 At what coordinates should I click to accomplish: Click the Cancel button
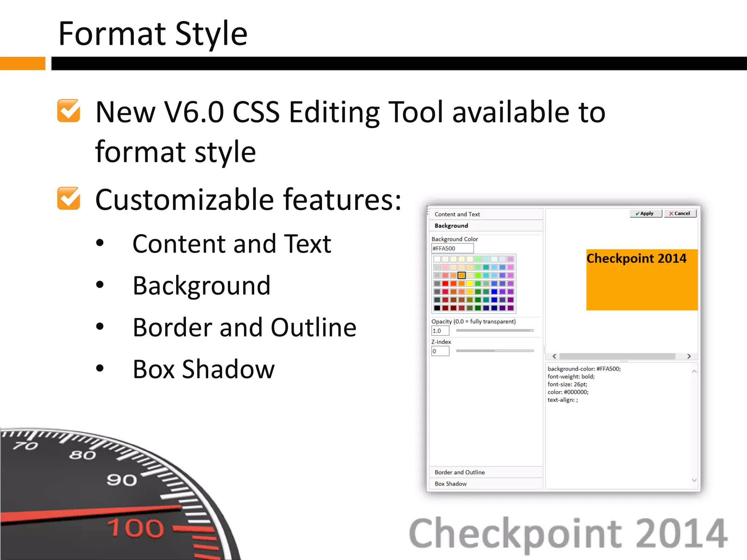(x=680, y=214)
